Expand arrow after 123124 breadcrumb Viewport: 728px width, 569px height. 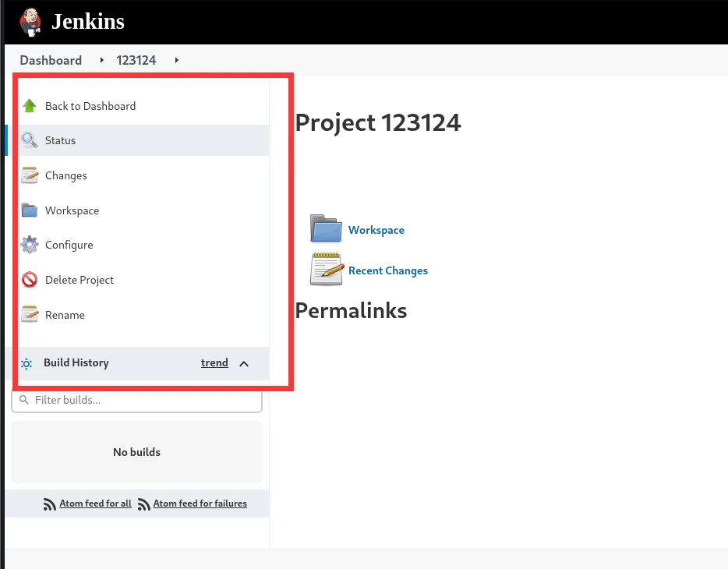pos(176,60)
